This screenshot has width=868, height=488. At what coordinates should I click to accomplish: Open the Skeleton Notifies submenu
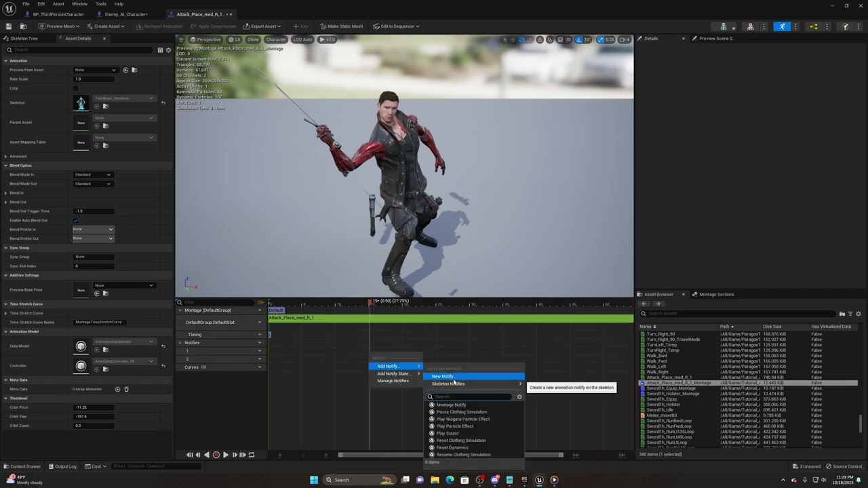coord(473,384)
